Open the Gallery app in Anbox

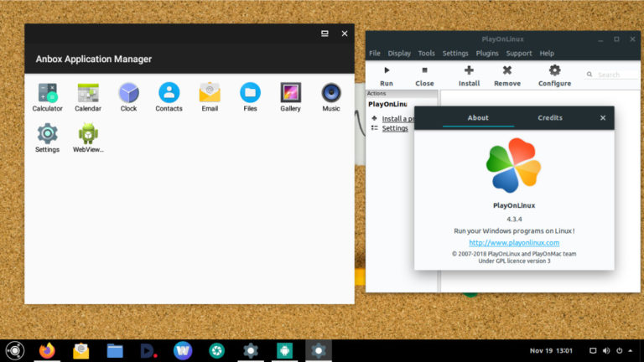[x=290, y=97]
